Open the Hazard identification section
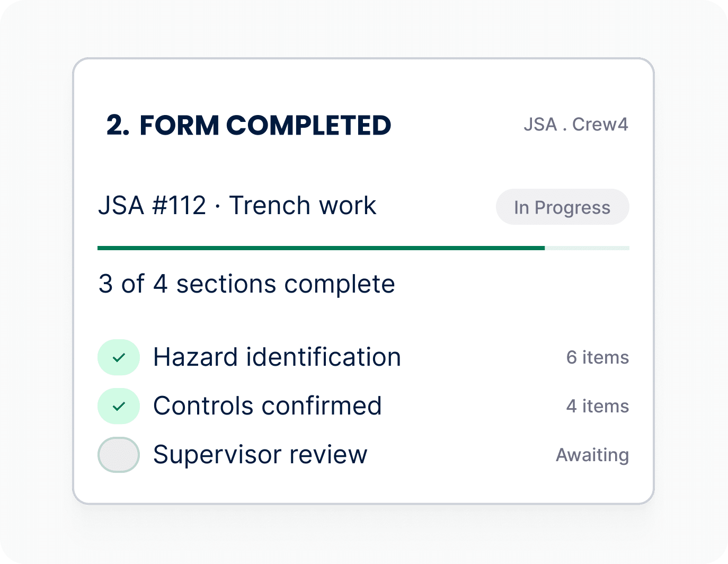 coord(363,357)
